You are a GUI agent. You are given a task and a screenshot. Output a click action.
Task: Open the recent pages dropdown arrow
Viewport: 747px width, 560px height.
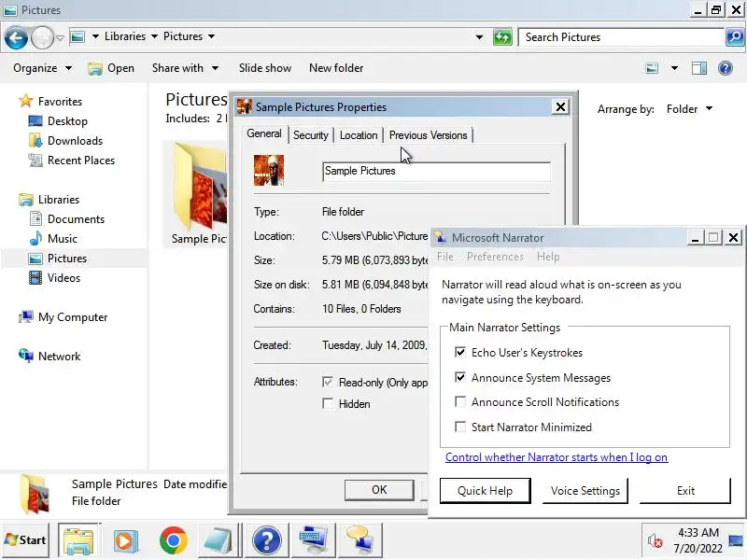(60, 37)
